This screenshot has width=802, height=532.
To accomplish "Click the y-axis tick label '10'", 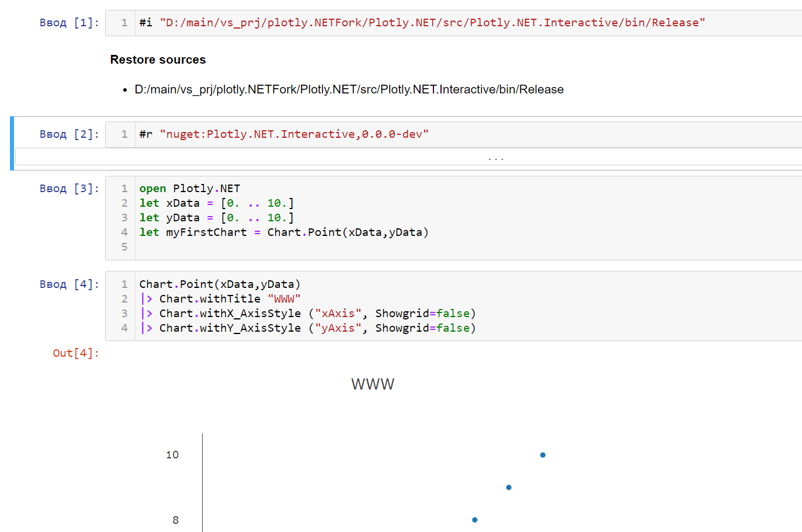I will click(x=172, y=455).
